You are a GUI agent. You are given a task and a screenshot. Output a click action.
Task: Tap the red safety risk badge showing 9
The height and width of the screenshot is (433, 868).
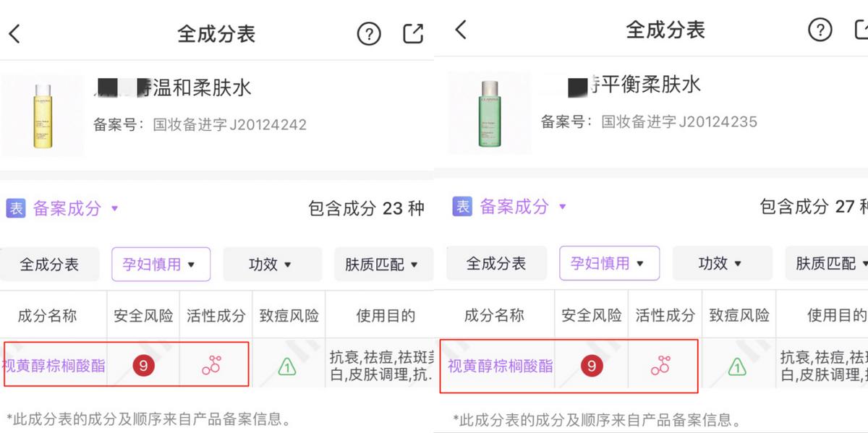[143, 366]
